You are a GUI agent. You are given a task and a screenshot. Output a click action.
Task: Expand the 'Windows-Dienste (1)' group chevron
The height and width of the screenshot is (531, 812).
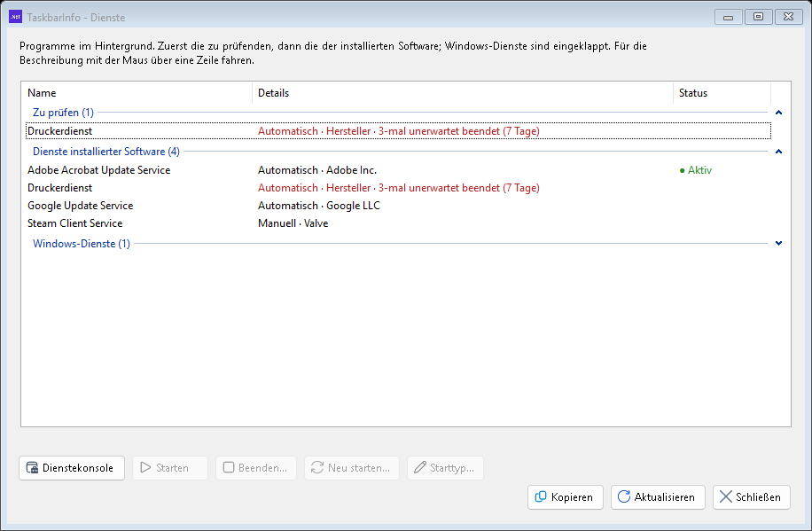tap(778, 243)
